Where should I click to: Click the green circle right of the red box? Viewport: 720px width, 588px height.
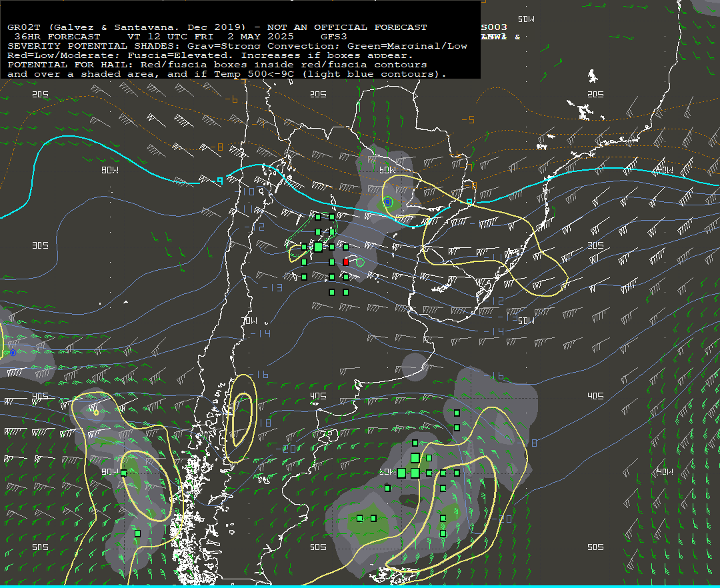point(360,262)
